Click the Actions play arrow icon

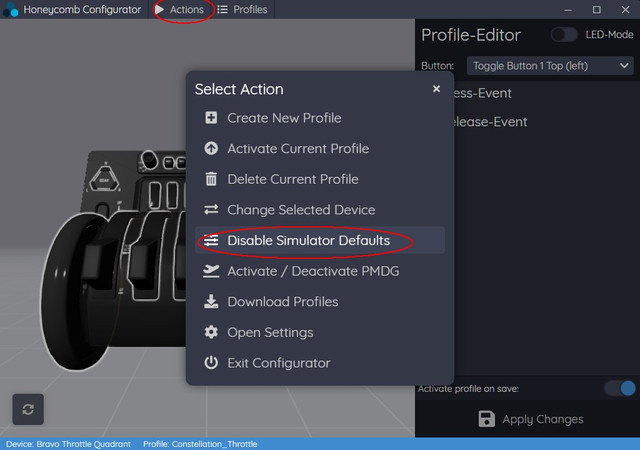tap(159, 9)
